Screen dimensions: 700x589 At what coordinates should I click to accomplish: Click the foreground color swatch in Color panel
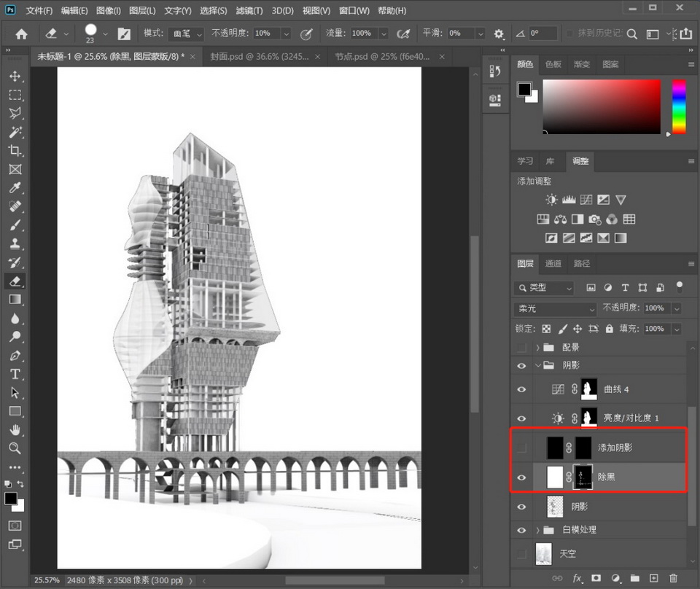[x=524, y=89]
